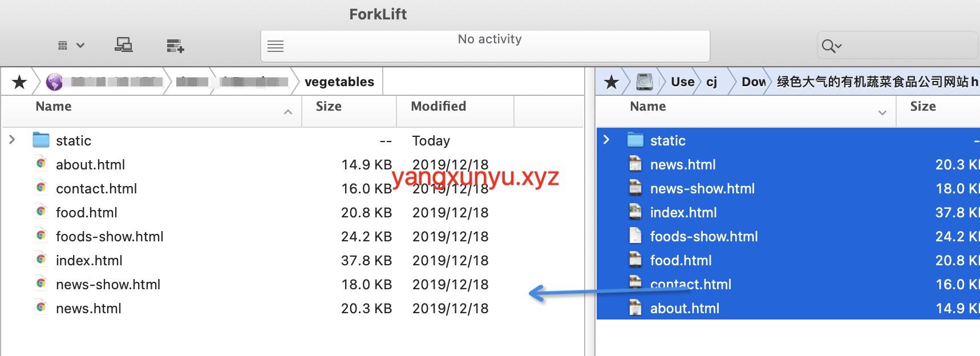Open the activity list icon
Viewport: 980px width, 356px height.
coord(276,46)
